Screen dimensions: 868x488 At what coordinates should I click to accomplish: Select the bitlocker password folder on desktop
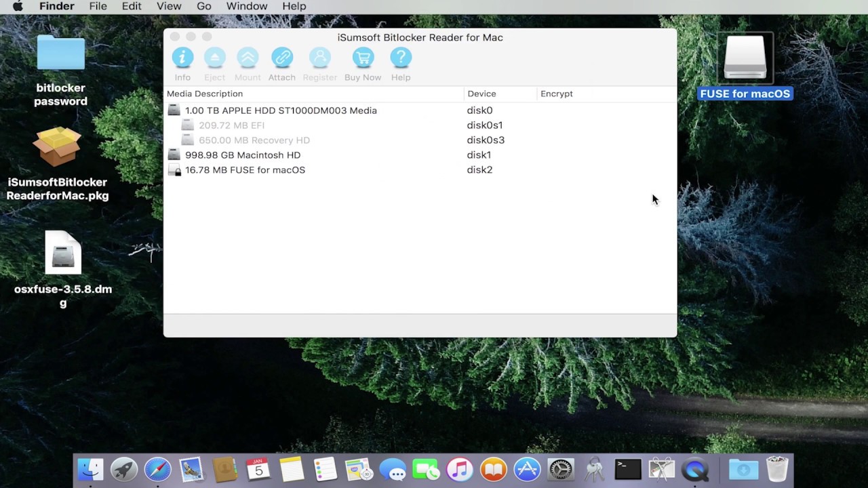pos(61,53)
